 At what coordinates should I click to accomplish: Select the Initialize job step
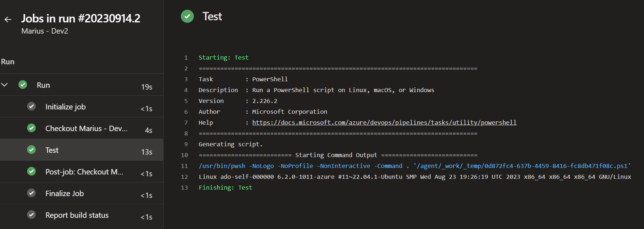tap(65, 107)
